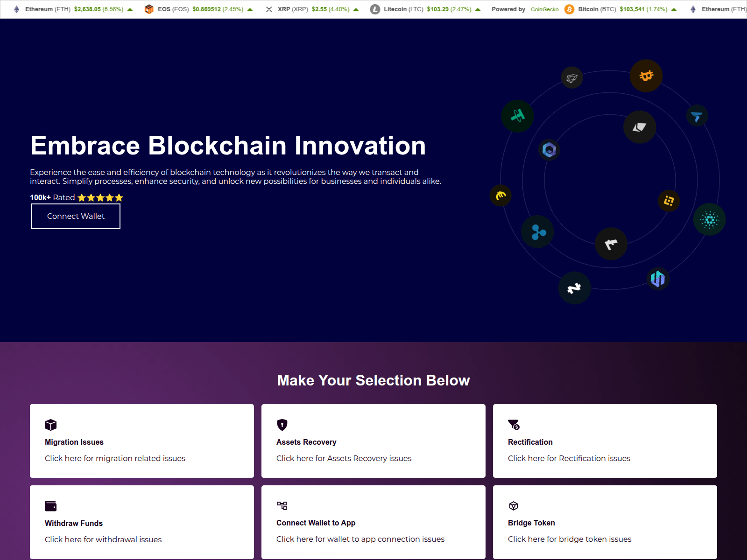Click the white F-shaped orbit icon

(x=611, y=244)
